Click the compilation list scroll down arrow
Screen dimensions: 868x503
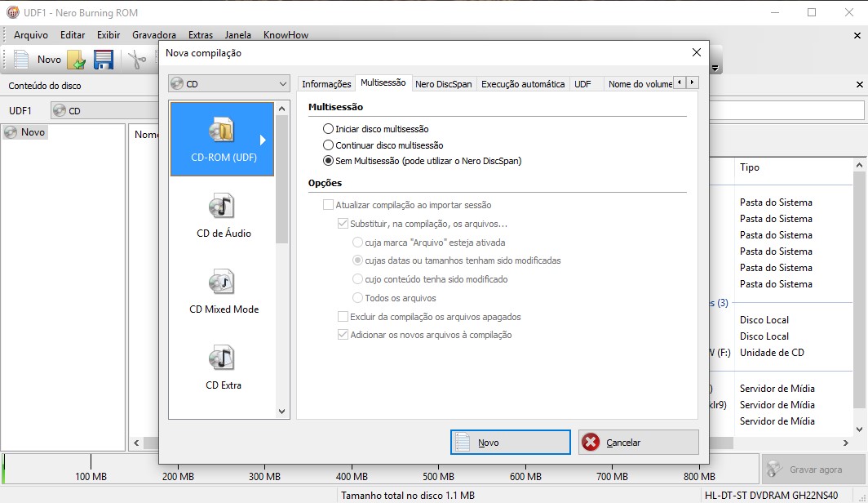281,411
